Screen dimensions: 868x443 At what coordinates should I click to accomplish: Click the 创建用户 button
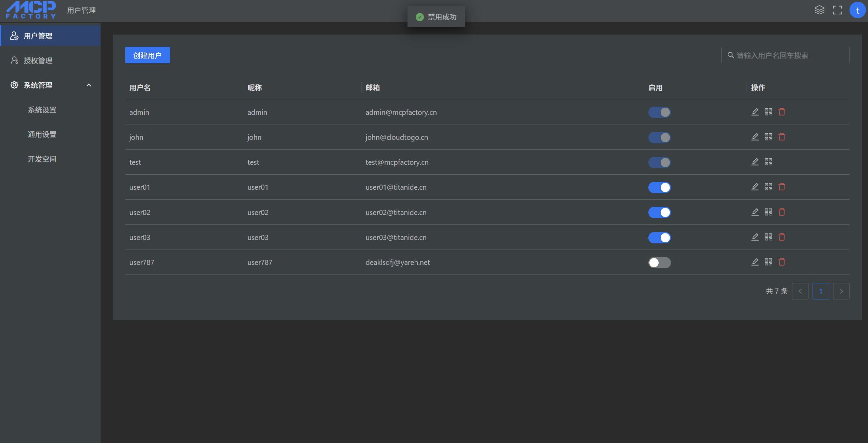(x=147, y=55)
